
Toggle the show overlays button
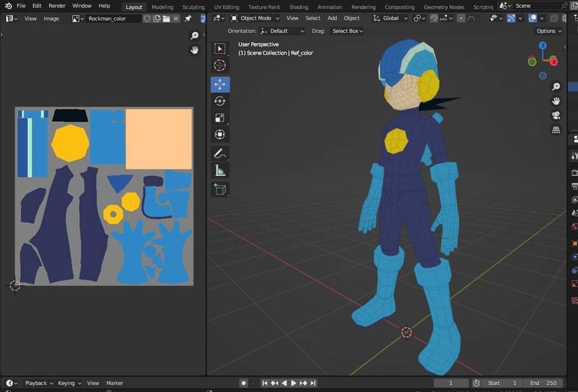pos(532,18)
